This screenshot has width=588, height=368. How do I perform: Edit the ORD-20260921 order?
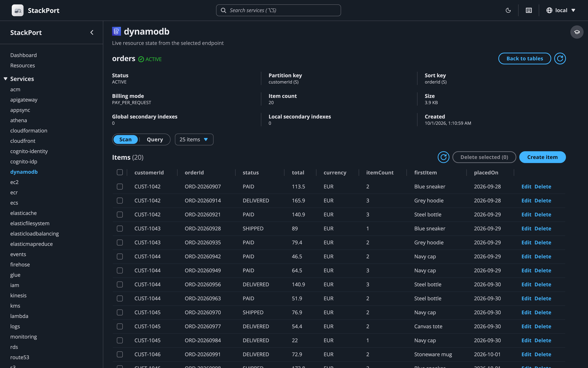click(526, 214)
